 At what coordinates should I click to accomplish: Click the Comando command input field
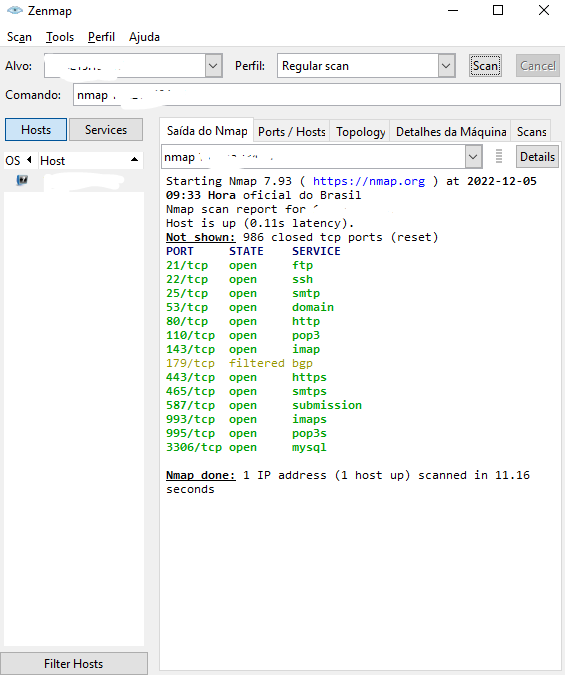(317, 95)
